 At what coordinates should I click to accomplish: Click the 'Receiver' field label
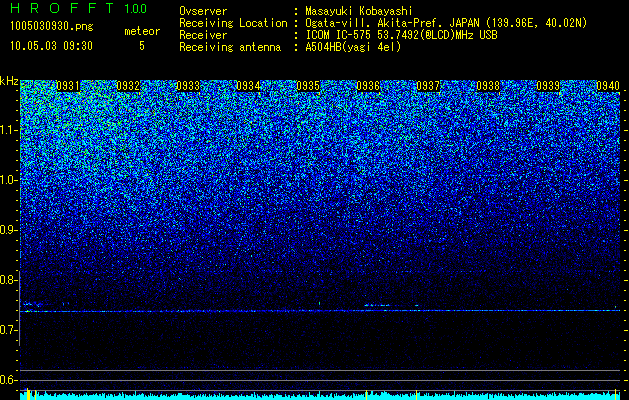pos(203,35)
